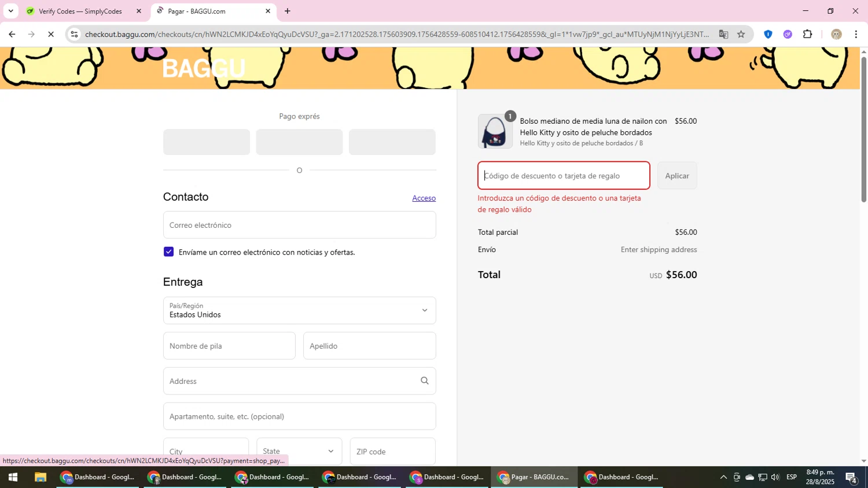Open the País/Región dropdown

coord(299,310)
